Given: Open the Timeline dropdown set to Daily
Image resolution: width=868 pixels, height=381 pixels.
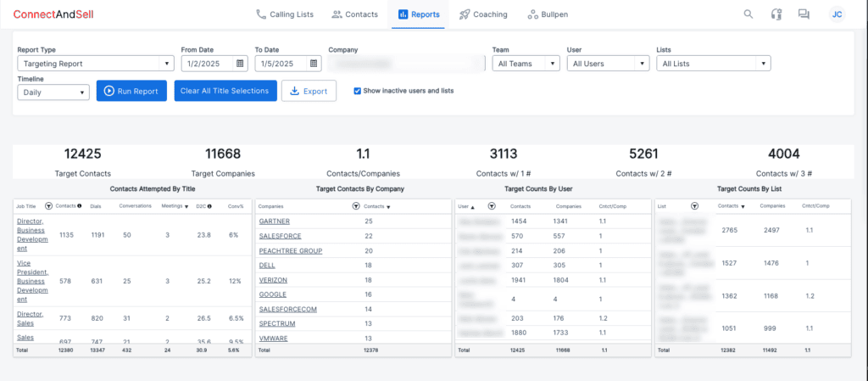Looking at the screenshot, I should [53, 92].
